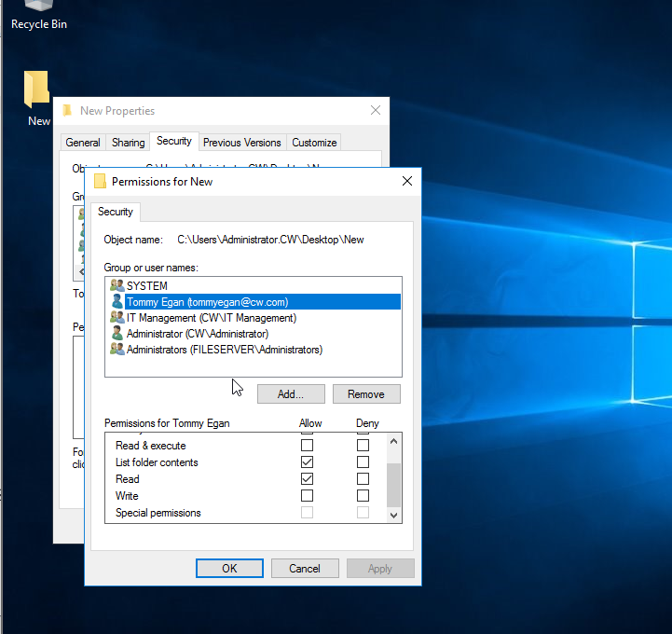Click Tommy Egan's user icon

point(117,302)
